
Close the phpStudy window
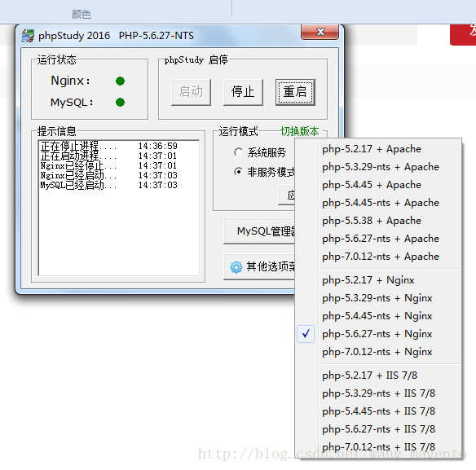tap(320, 32)
